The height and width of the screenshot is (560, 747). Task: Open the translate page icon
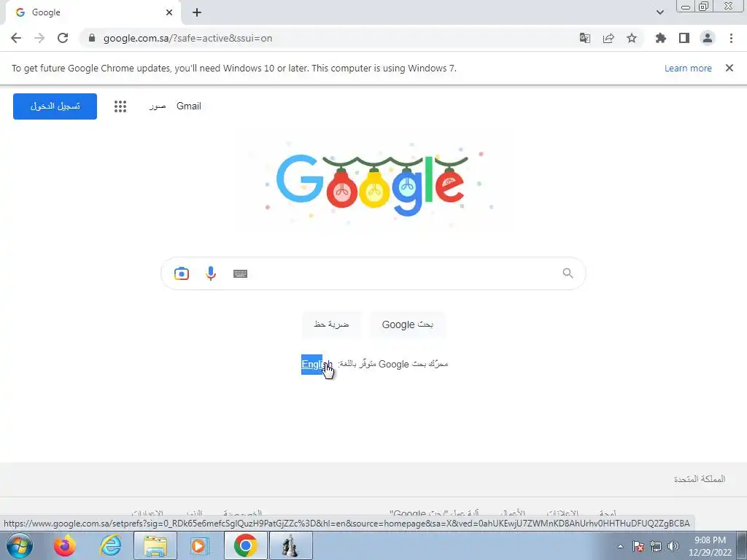point(585,38)
